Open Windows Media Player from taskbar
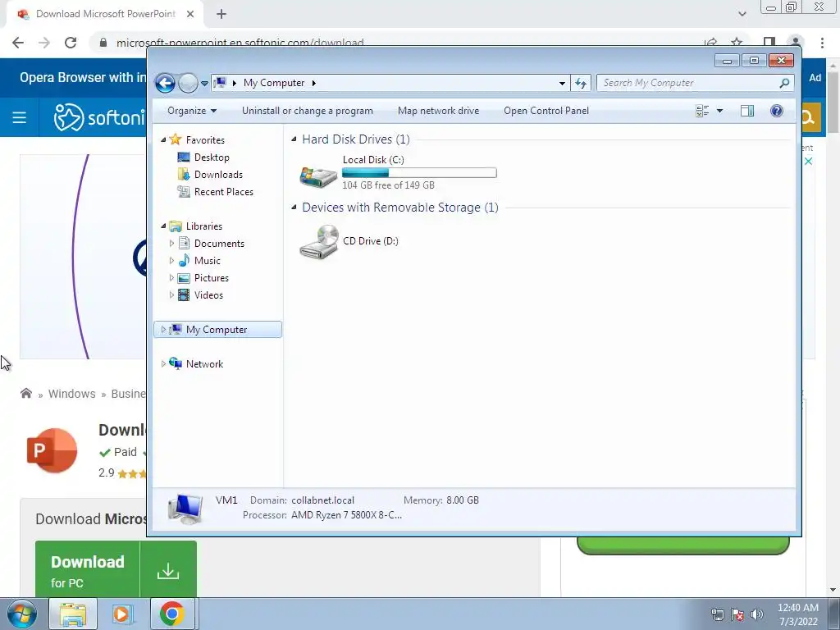Viewport: 840px width, 630px height. (x=122, y=614)
